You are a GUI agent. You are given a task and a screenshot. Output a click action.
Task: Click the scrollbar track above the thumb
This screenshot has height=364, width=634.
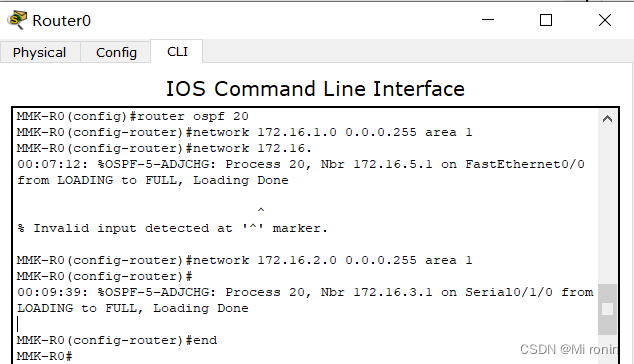click(607, 206)
